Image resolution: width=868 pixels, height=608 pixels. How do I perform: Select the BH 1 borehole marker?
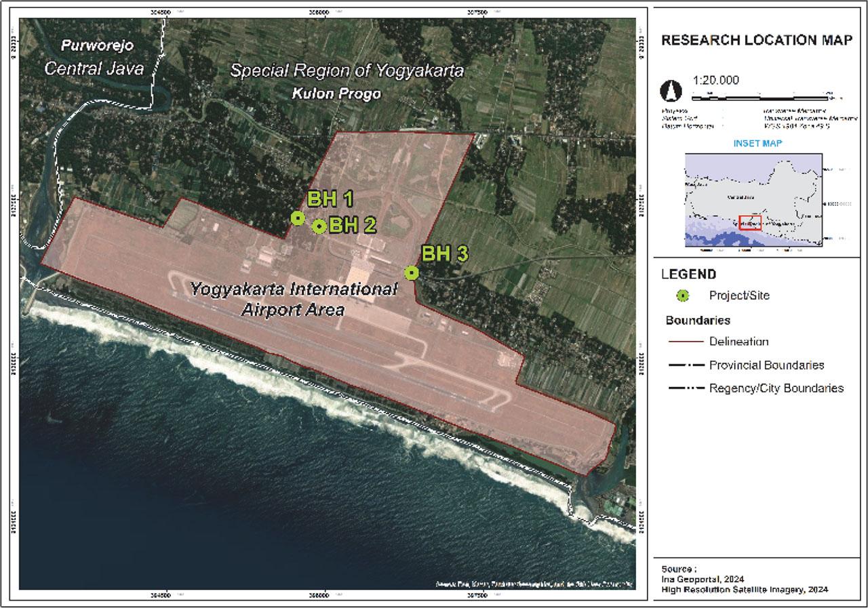coord(297,218)
